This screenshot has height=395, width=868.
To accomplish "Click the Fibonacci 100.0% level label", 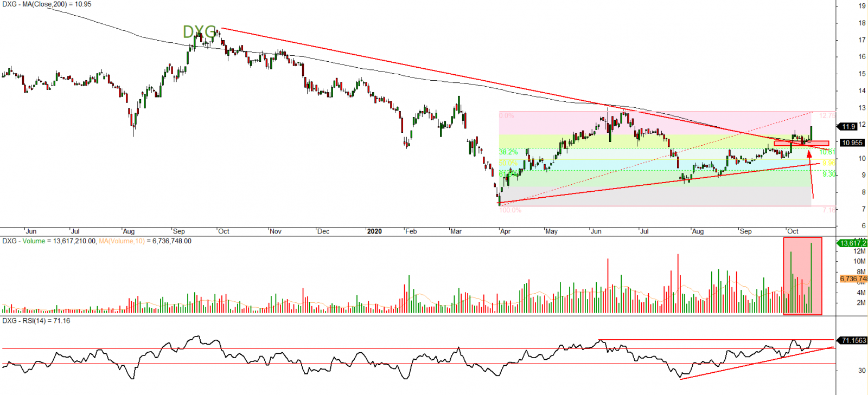I will 510,210.
